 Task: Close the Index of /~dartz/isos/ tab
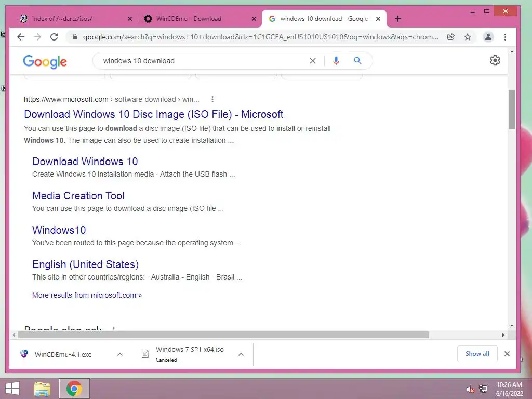[x=129, y=19]
